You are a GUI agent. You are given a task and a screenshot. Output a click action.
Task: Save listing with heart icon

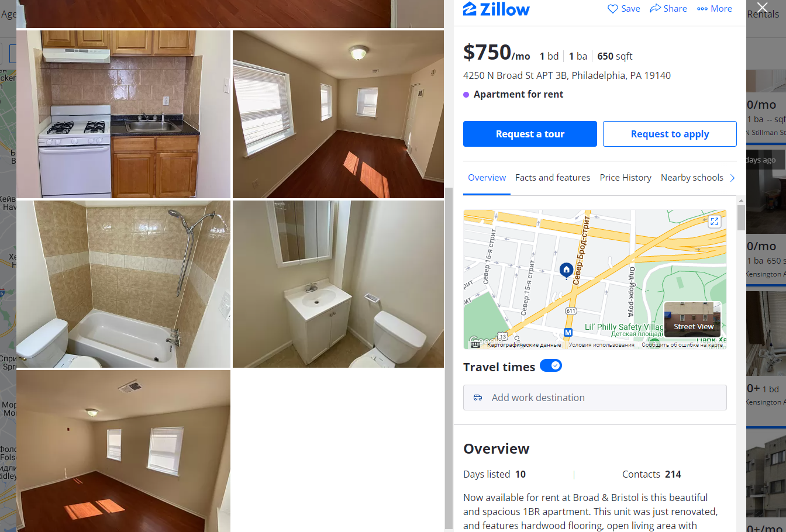pos(623,9)
